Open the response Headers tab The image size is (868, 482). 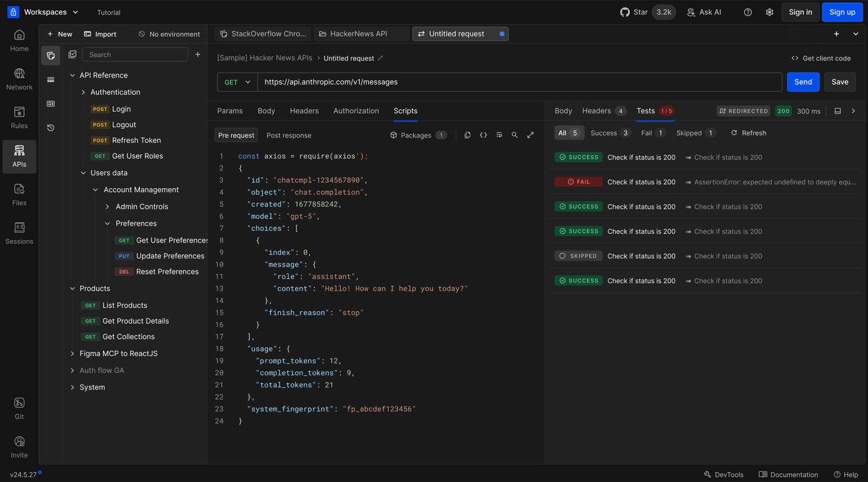[604, 111]
